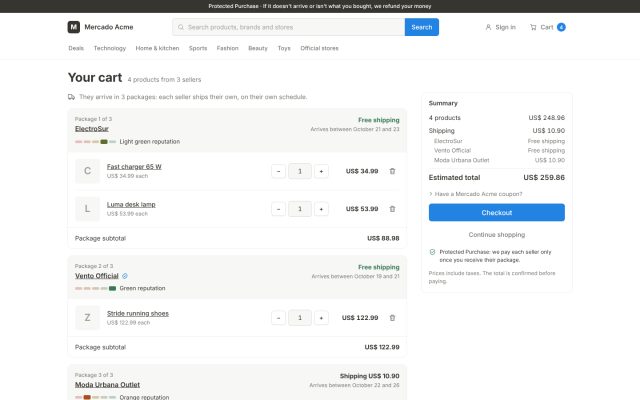Increase Fast charger quantity

tap(321, 171)
